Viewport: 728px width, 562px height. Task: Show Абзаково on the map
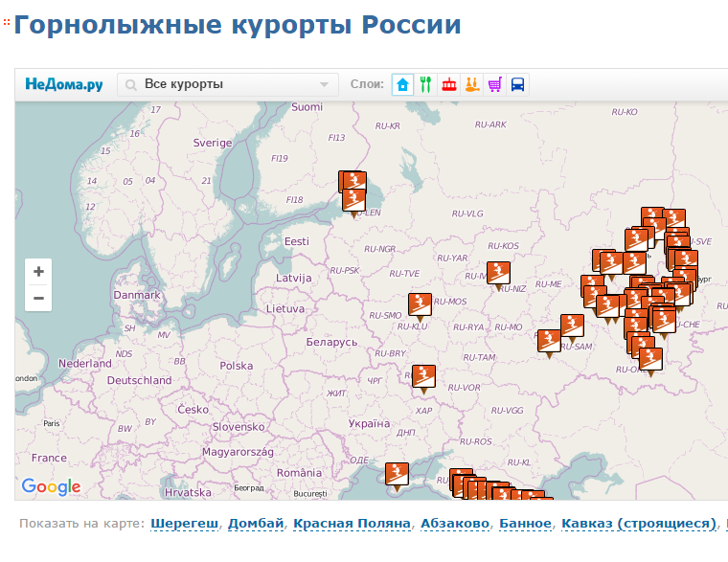pyautogui.click(x=455, y=524)
